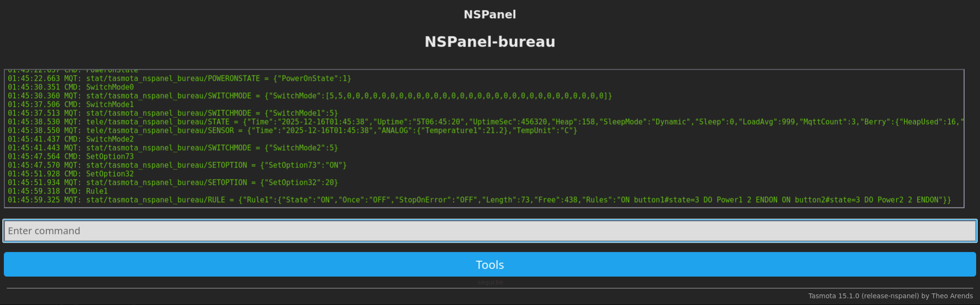Open the Tools menu button
This screenshot has height=305, width=980.
[x=490, y=265]
